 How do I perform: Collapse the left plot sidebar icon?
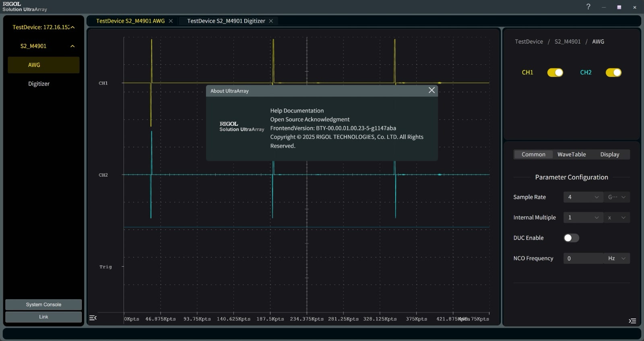pos(93,318)
